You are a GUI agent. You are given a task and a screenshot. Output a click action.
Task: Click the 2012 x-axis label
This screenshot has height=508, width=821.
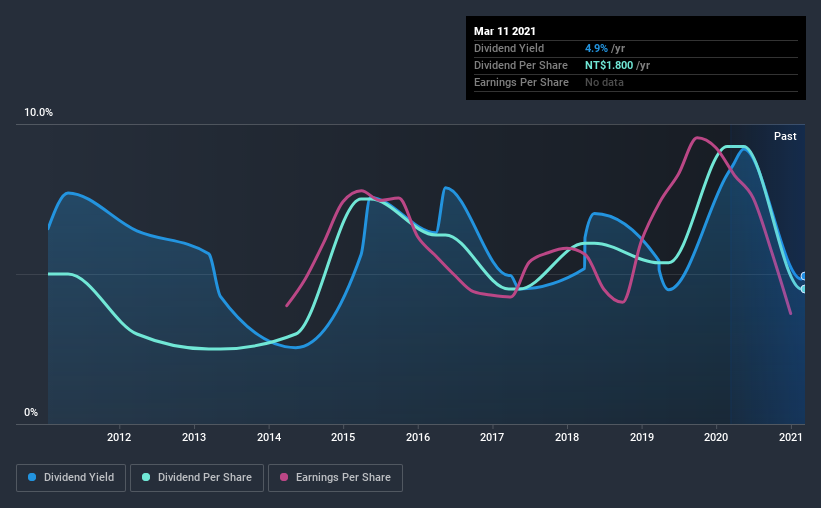(119, 437)
